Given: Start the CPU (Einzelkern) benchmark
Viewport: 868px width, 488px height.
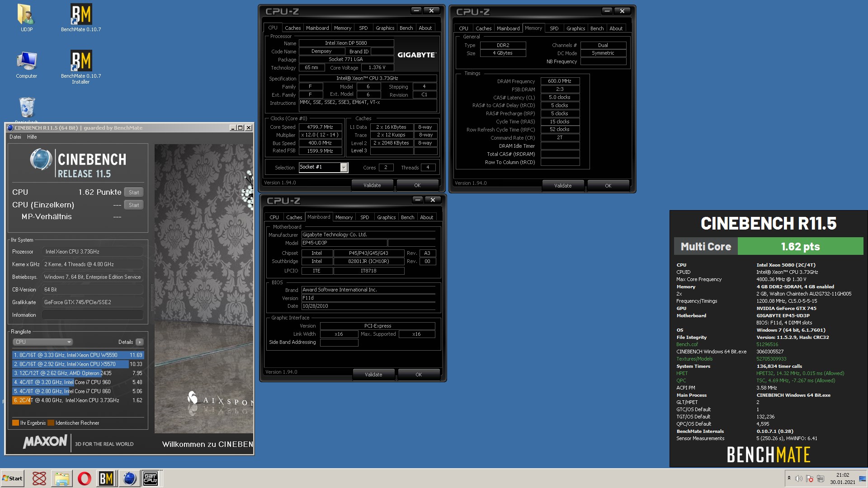Looking at the screenshot, I should click(x=134, y=205).
